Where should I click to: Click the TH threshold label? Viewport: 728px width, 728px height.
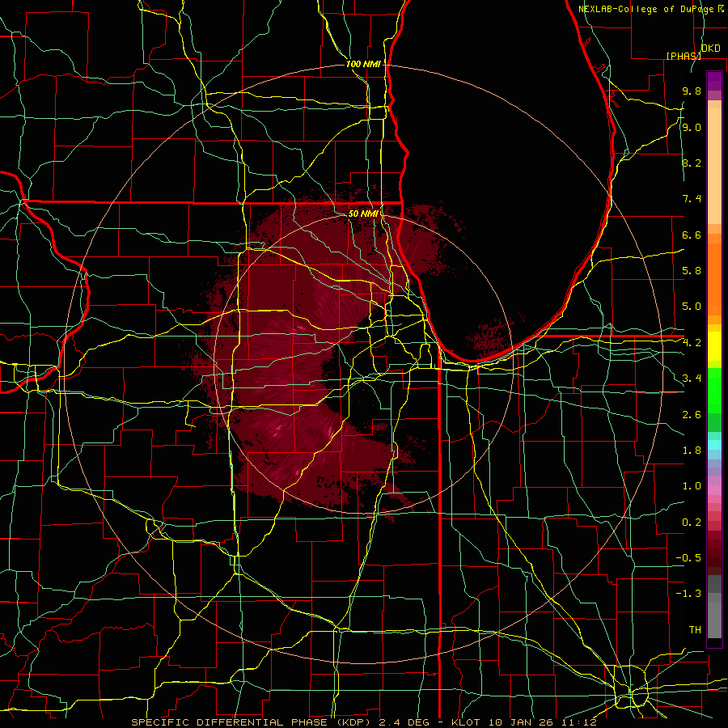click(x=695, y=630)
